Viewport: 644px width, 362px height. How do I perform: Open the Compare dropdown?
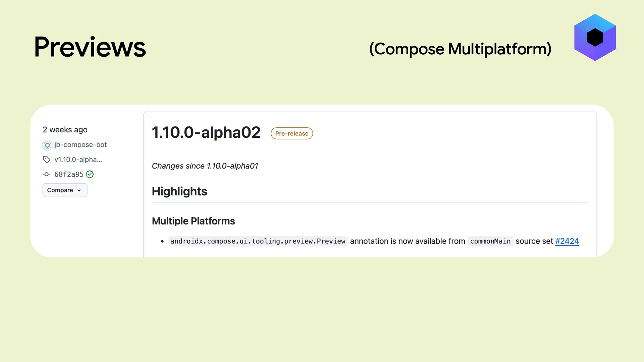point(65,190)
